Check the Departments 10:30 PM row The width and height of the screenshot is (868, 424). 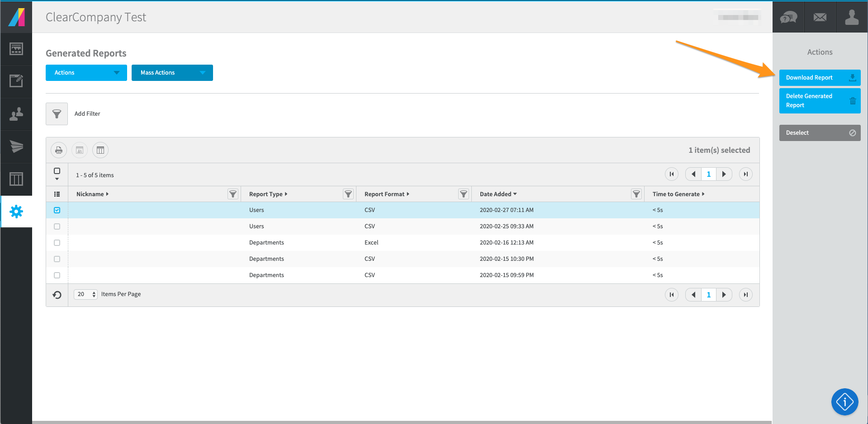(x=57, y=259)
